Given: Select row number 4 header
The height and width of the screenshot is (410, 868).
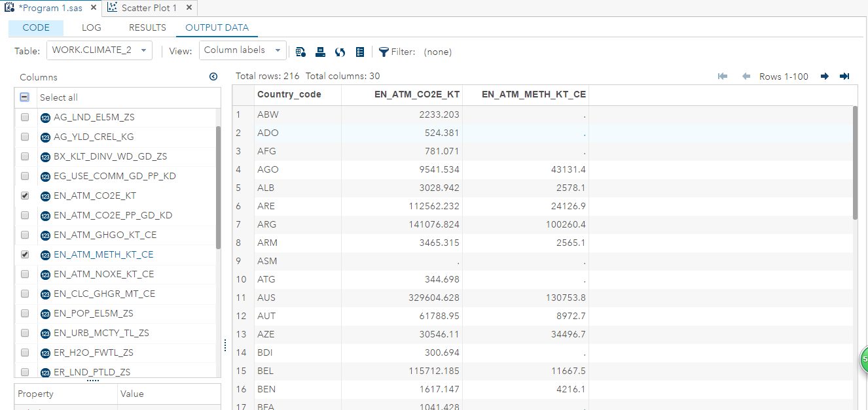Looking at the screenshot, I should pyautogui.click(x=244, y=169).
